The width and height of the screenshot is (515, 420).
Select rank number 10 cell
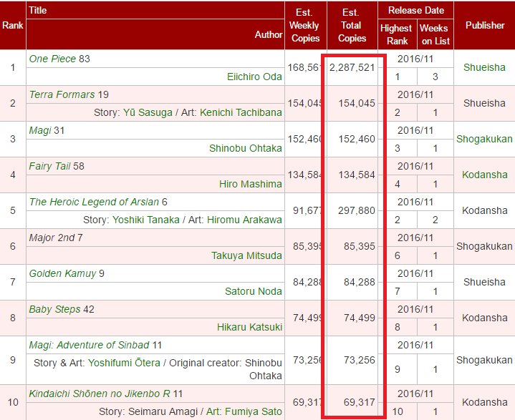point(13,402)
